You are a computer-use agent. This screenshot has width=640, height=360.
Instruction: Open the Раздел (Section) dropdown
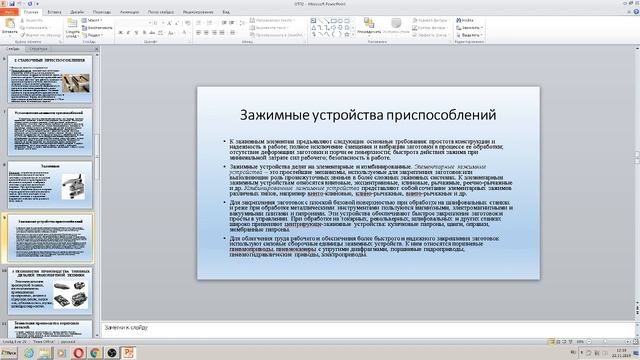tap(93, 35)
